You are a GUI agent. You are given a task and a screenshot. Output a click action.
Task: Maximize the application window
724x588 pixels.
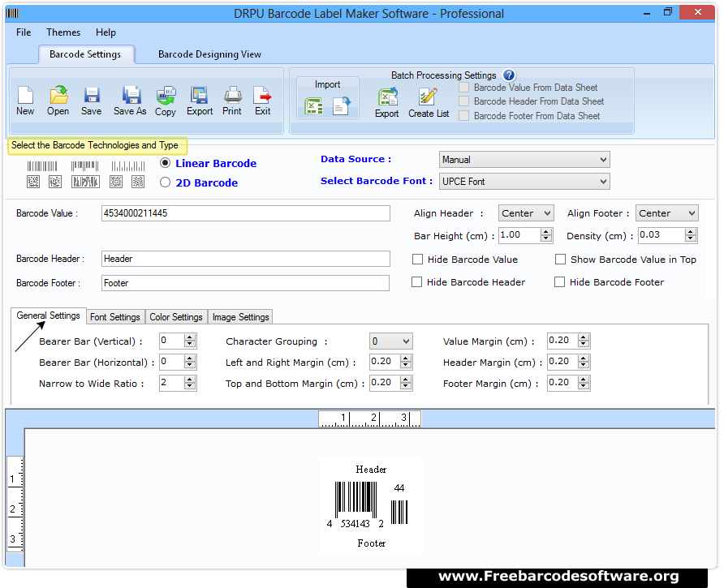668,12
